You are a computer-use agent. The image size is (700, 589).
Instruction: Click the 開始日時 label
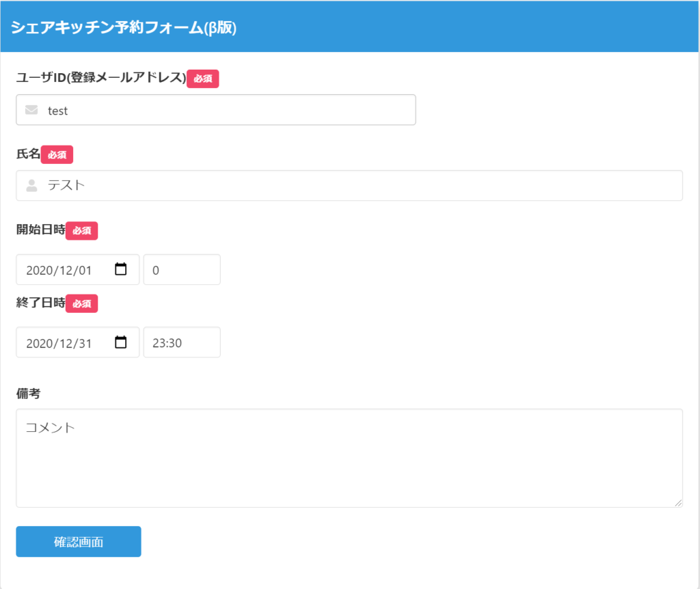click(40, 230)
